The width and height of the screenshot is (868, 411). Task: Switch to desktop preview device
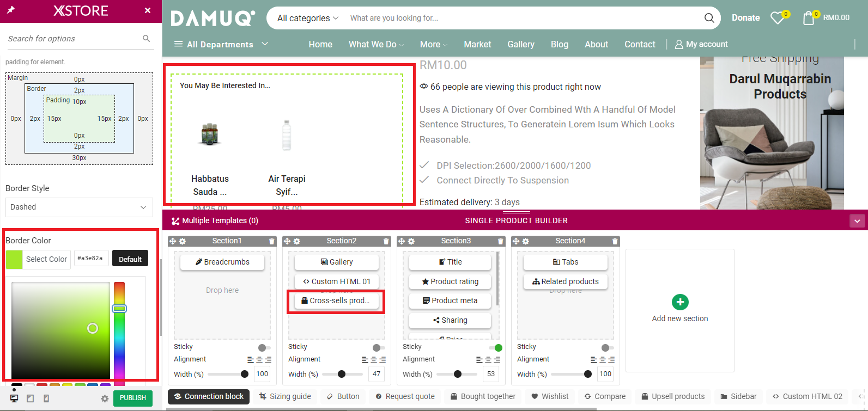[x=14, y=398]
